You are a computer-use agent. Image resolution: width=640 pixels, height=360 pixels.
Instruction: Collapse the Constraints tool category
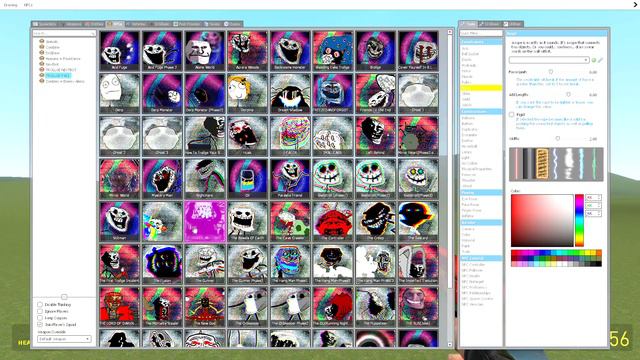(x=481, y=42)
